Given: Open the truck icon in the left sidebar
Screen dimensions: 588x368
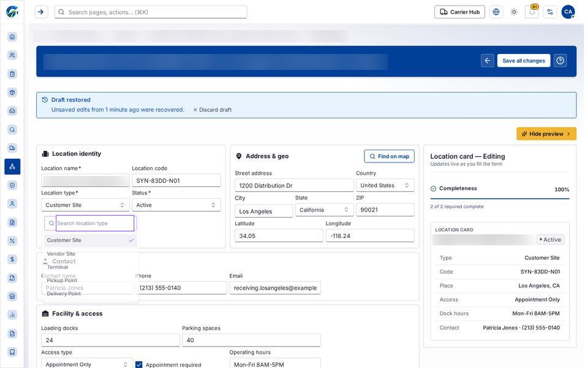Looking at the screenshot, I should click(x=12, y=148).
